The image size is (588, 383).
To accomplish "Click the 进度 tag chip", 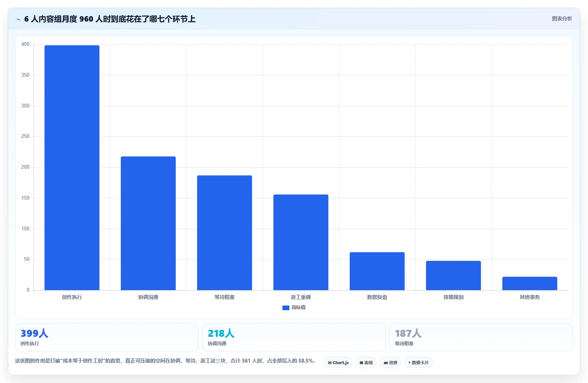I will 390,363.
